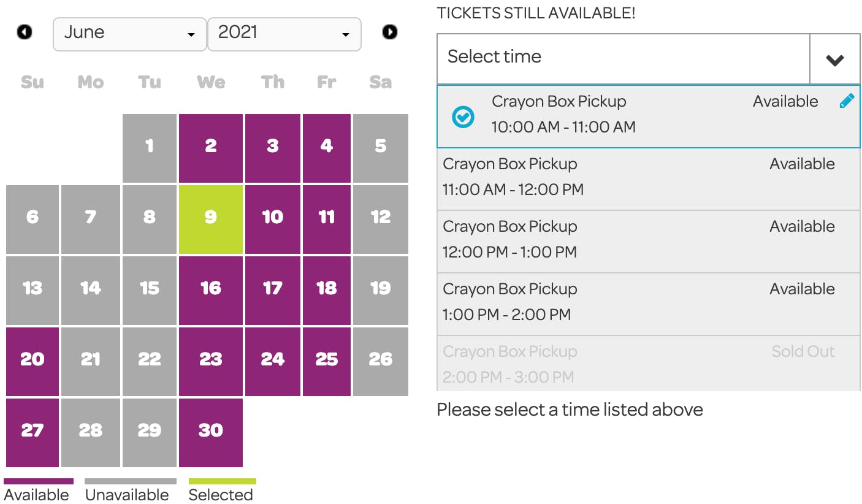Click the blue checkmark on 10:00 AM slot
The height and width of the screenshot is (504, 862).
point(463,116)
